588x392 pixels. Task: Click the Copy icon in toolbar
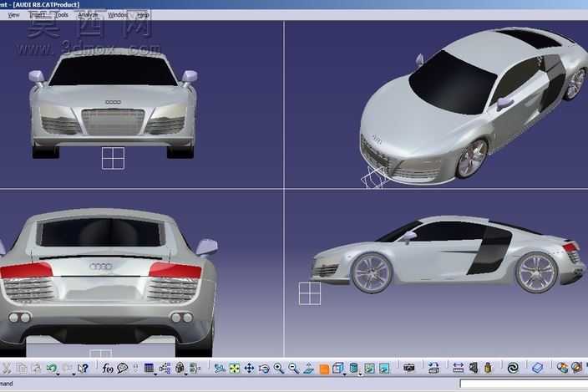point(23,369)
